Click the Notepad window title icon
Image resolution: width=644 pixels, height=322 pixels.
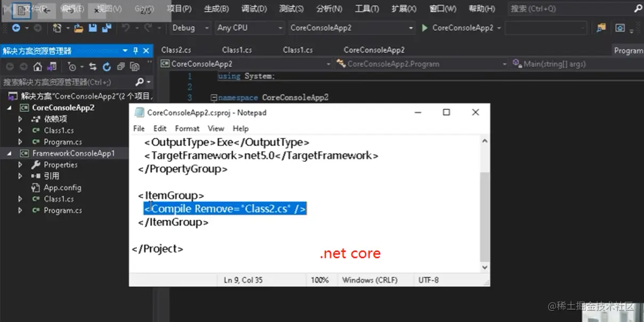pos(139,112)
